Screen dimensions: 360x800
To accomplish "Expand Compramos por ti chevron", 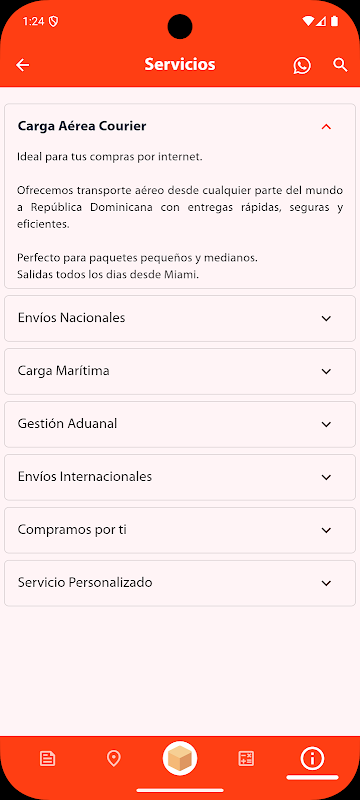I will point(326,531).
